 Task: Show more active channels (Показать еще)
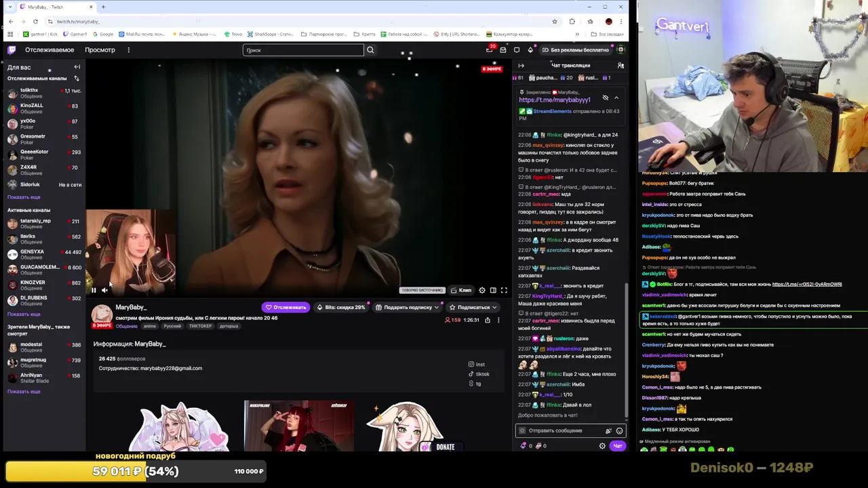click(x=24, y=314)
